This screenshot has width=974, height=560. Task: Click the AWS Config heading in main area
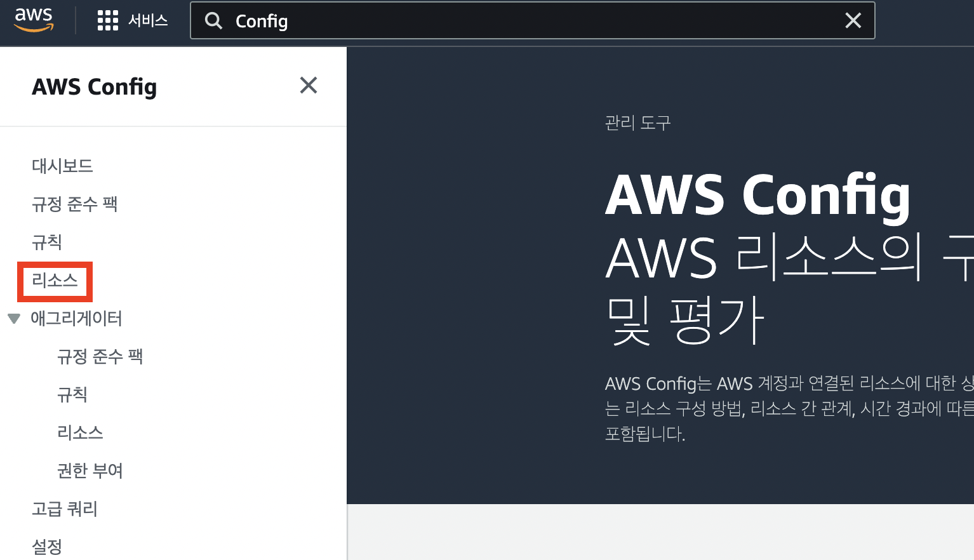click(x=757, y=195)
